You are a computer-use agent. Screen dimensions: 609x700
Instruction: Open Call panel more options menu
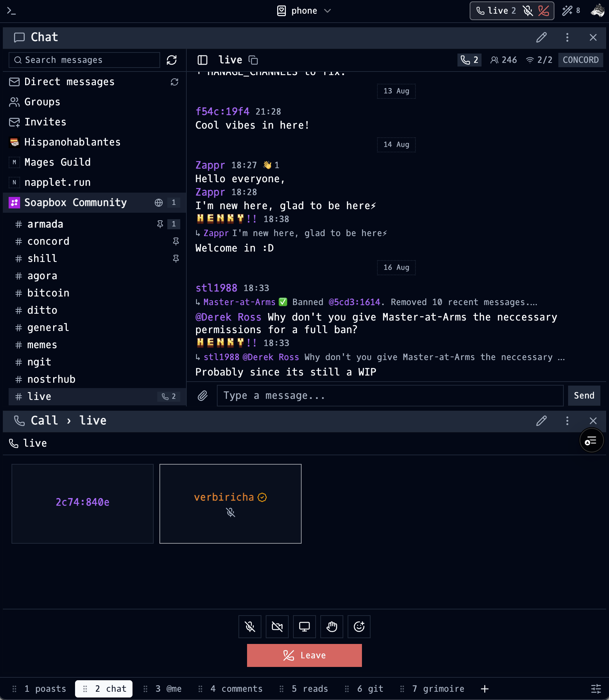(567, 421)
